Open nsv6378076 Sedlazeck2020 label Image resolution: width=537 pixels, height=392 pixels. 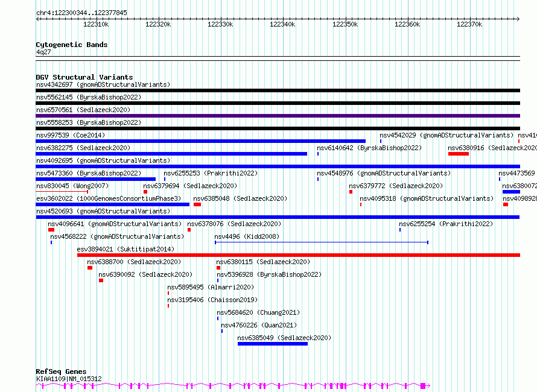(x=234, y=224)
